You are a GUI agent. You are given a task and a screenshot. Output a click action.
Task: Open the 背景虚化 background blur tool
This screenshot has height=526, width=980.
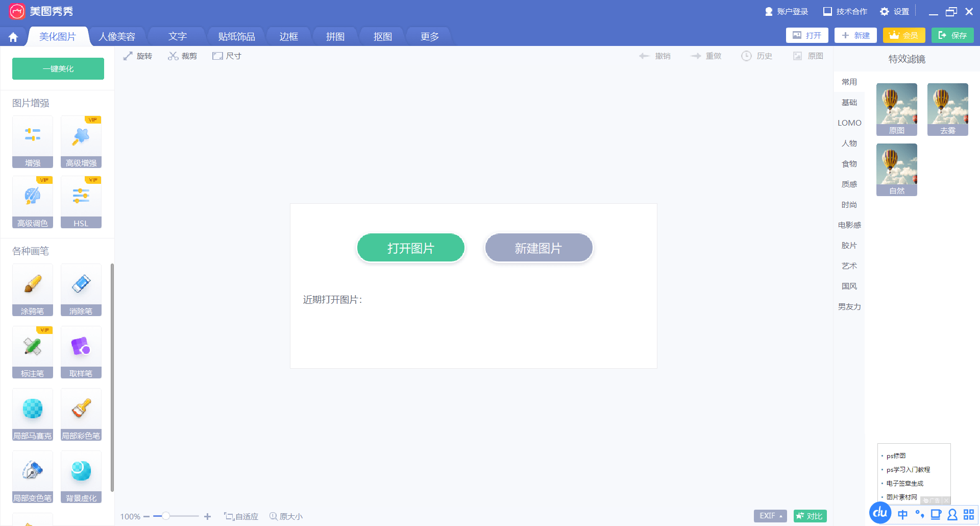click(81, 477)
